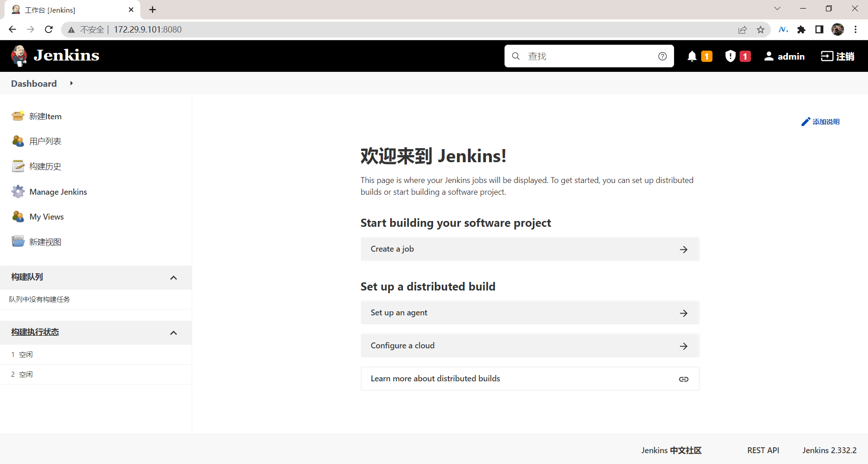
Task: Reload the page with refresh icon
Action: 49,29
